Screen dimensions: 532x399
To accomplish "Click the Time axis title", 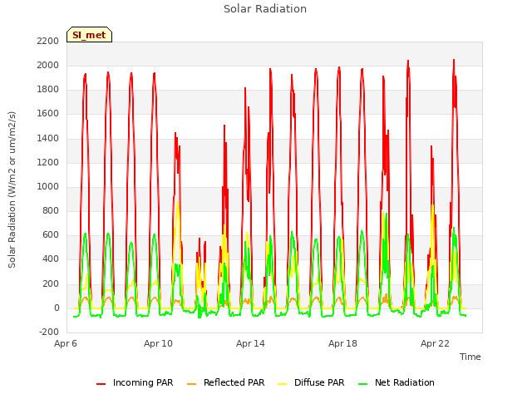I will pos(470,357).
